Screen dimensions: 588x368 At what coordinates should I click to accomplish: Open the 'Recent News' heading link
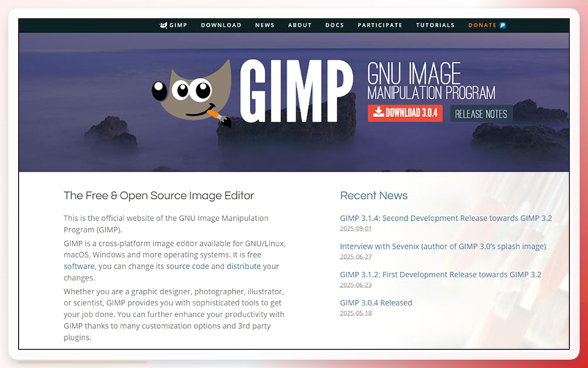374,195
